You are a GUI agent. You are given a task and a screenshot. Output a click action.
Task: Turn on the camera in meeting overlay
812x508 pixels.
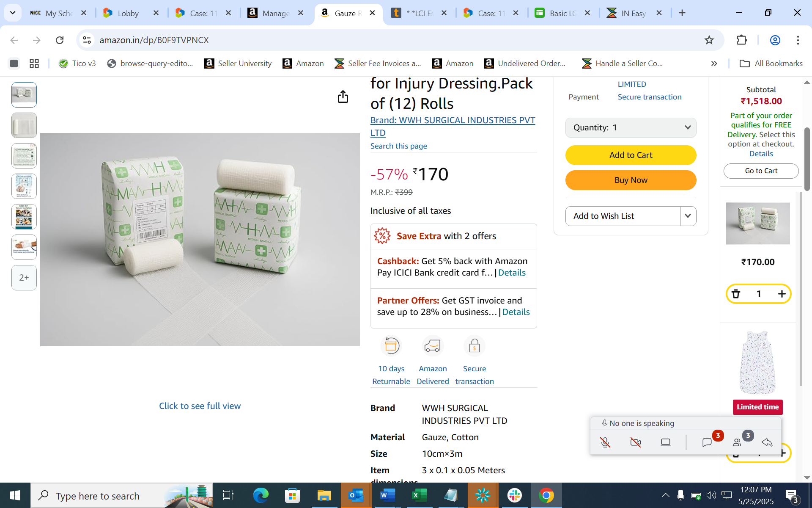(635, 442)
